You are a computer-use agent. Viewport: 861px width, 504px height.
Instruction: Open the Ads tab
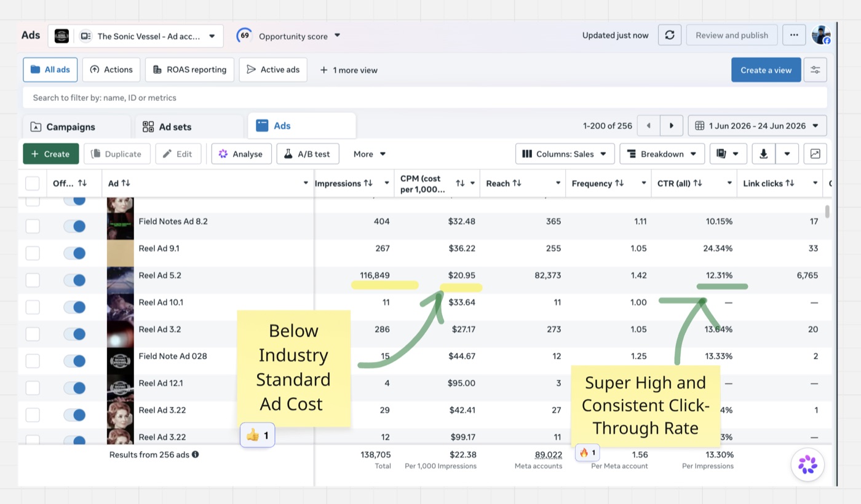click(x=301, y=125)
